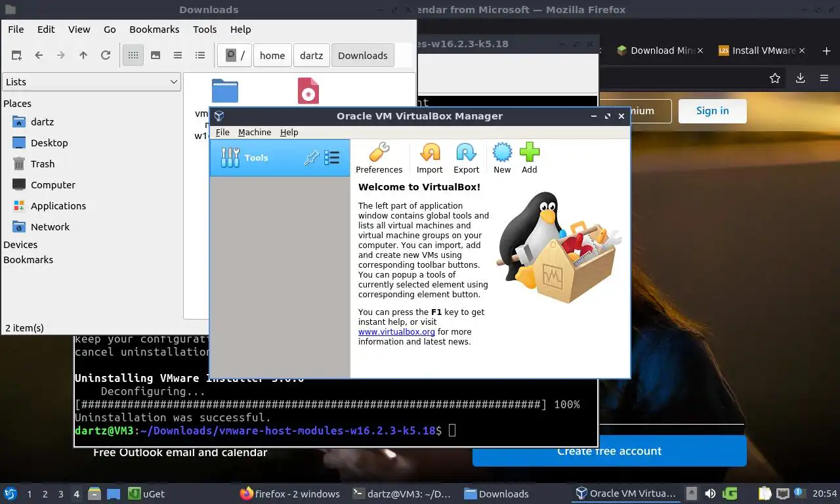This screenshot has height=504, width=840.
Task: Click the volume speaker tray icon
Action: [x=710, y=493]
